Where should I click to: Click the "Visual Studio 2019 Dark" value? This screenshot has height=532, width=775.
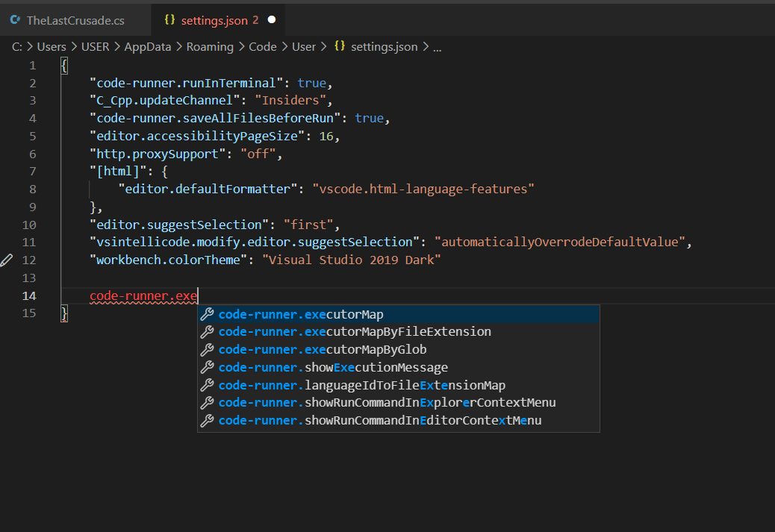pos(351,260)
